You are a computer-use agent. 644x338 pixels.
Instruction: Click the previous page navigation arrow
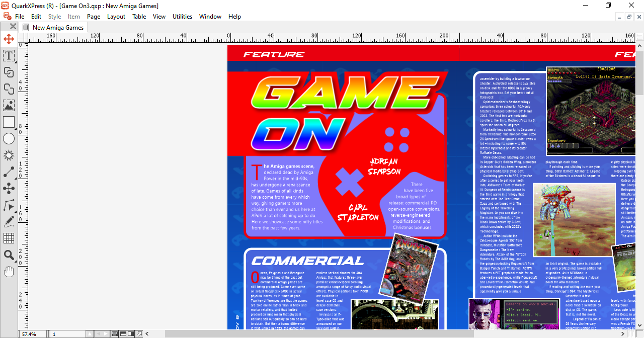[x=98, y=333]
